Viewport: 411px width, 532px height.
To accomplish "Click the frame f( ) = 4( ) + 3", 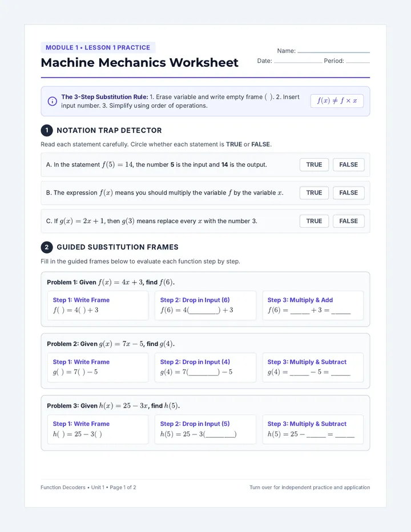I will coord(76,310).
